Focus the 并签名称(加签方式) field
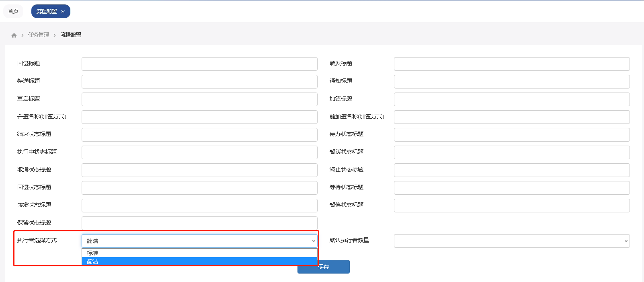Screen dimensions: 644x282 coord(199,117)
